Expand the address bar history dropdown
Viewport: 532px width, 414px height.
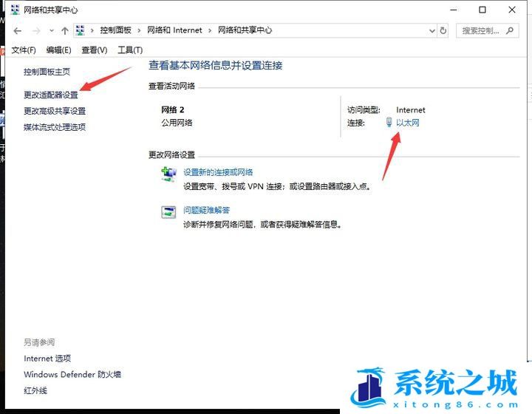(432, 31)
